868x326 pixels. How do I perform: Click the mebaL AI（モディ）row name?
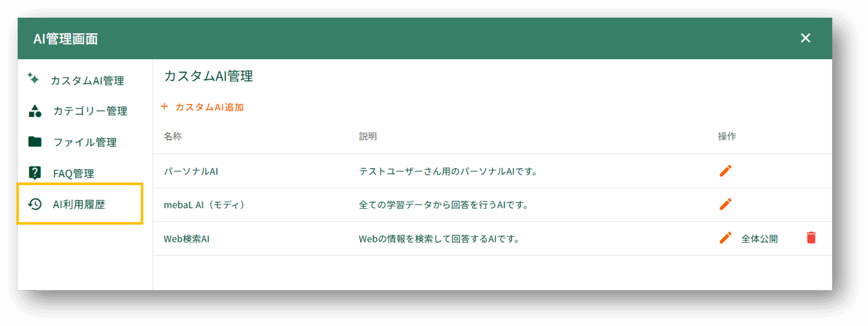coord(204,205)
